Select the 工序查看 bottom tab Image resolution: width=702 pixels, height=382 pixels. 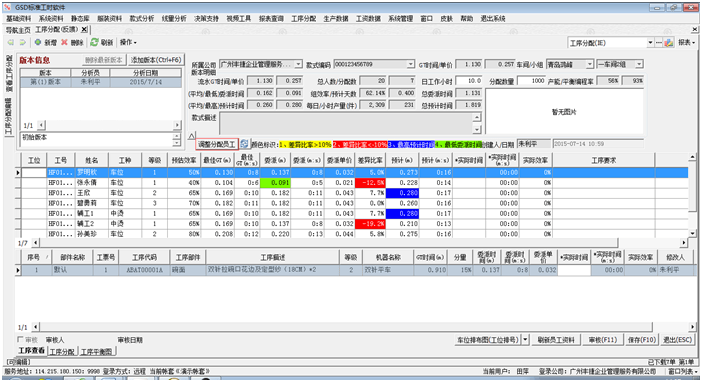31,351
